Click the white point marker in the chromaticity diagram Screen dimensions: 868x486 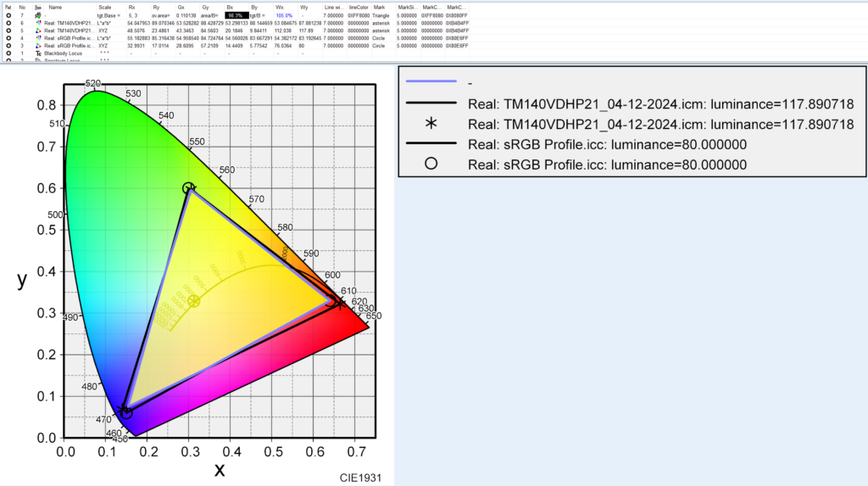[x=193, y=301]
